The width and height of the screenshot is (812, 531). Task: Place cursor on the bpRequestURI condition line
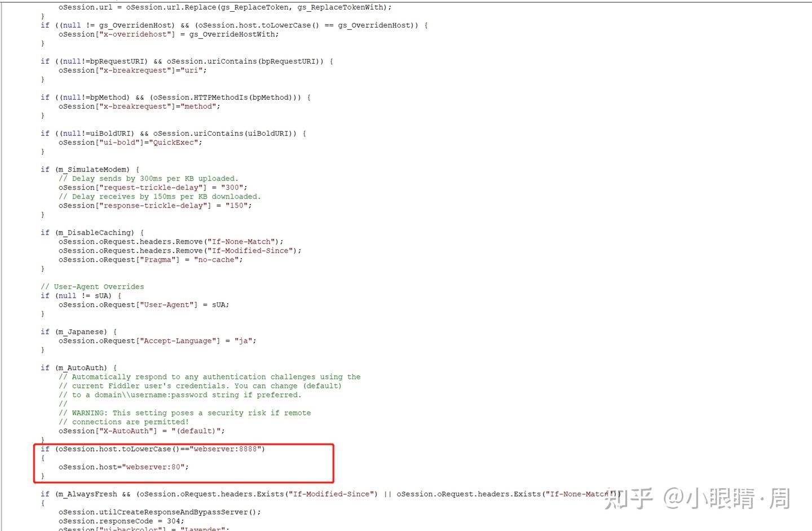click(x=187, y=61)
